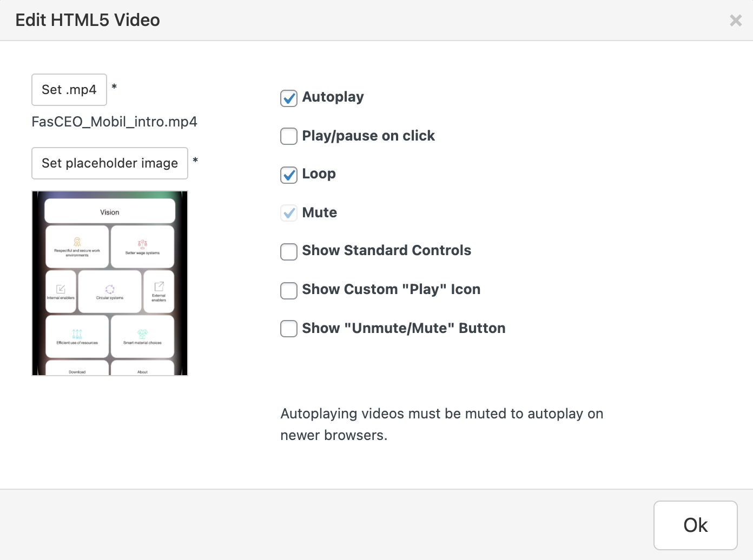Image resolution: width=753 pixels, height=560 pixels.
Task: Confirm the settings with the Ok button
Action: pyautogui.click(x=695, y=525)
